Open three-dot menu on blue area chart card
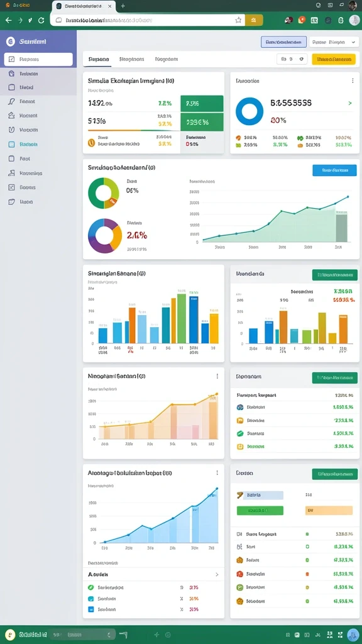This screenshot has width=362, height=644. (x=217, y=473)
